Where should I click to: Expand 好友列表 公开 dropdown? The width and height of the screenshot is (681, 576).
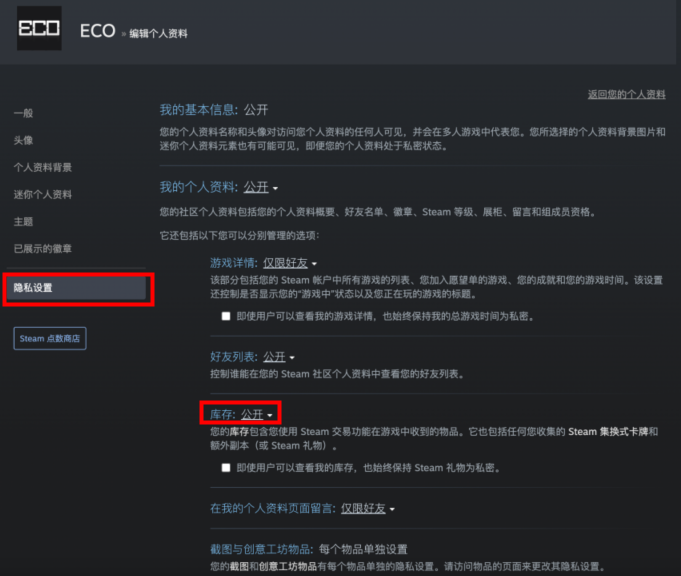(x=279, y=356)
